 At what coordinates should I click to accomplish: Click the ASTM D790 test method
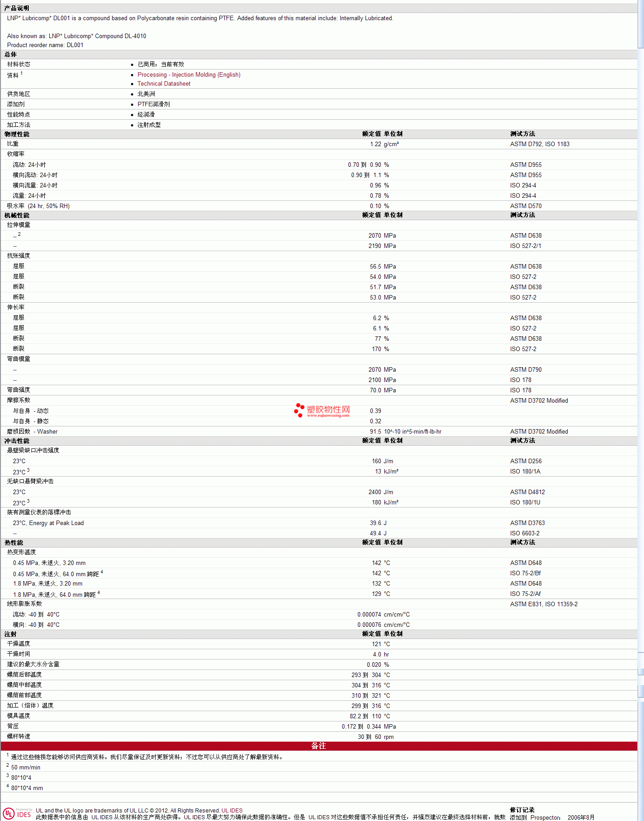pyautogui.click(x=526, y=370)
